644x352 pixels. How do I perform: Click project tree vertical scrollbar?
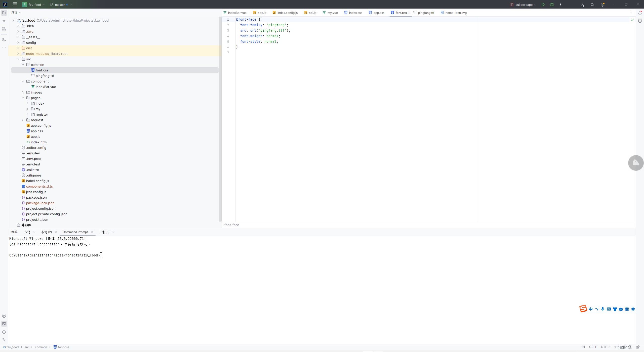click(x=220, y=119)
